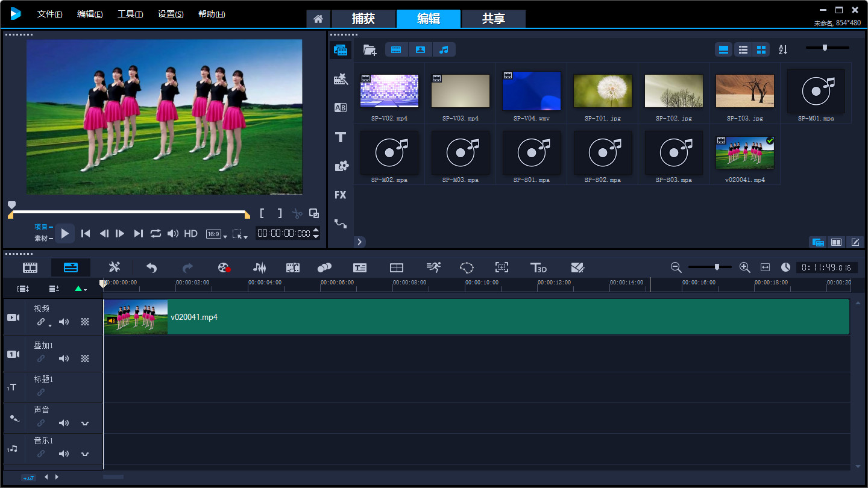Adjust the timeline zoom slider
The width and height of the screenshot is (868, 488).
tap(717, 267)
